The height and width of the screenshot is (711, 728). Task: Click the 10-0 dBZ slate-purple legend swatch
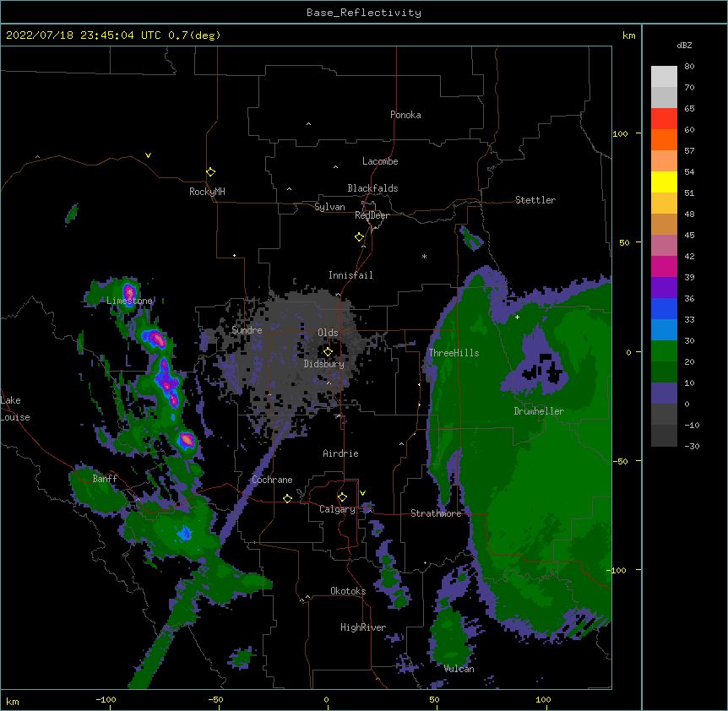pyautogui.click(x=664, y=393)
